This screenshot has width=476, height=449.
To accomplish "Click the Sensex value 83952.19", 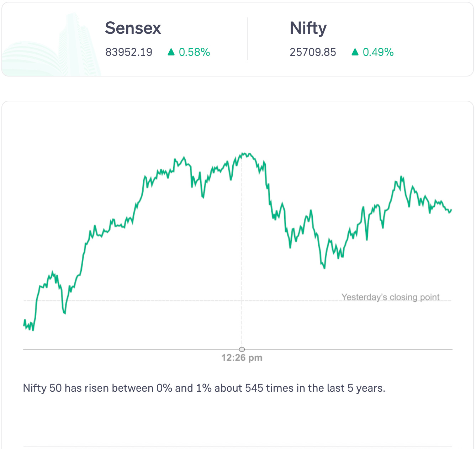I will click(x=129, y=52).
